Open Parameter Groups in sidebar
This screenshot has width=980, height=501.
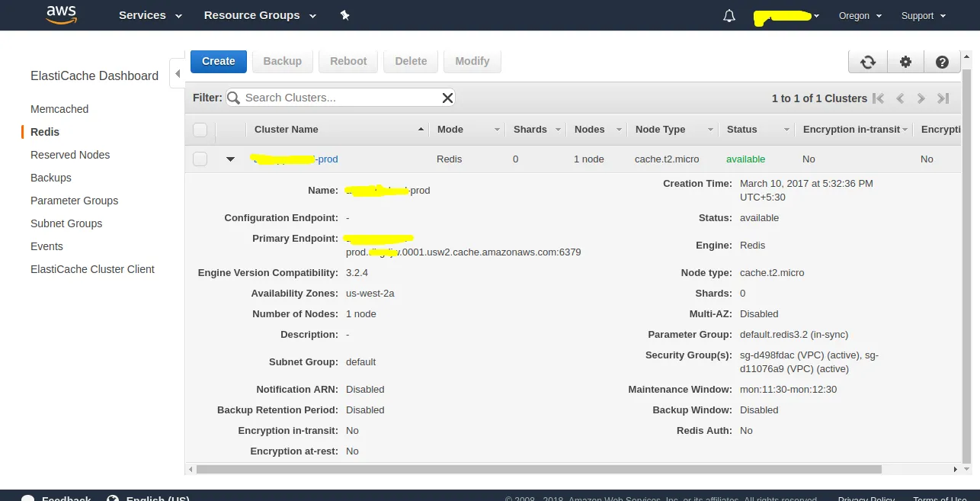(x=75, y=201)
